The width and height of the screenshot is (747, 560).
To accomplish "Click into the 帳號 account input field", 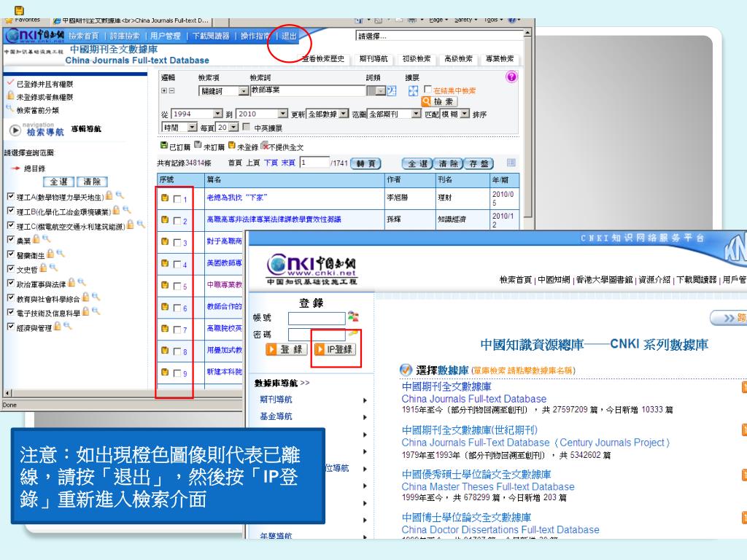I will 316,318.
